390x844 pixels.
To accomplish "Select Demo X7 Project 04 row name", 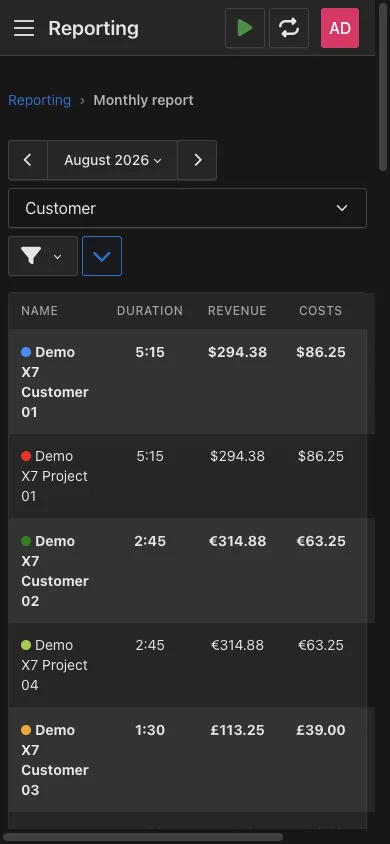I will point(54,665).
